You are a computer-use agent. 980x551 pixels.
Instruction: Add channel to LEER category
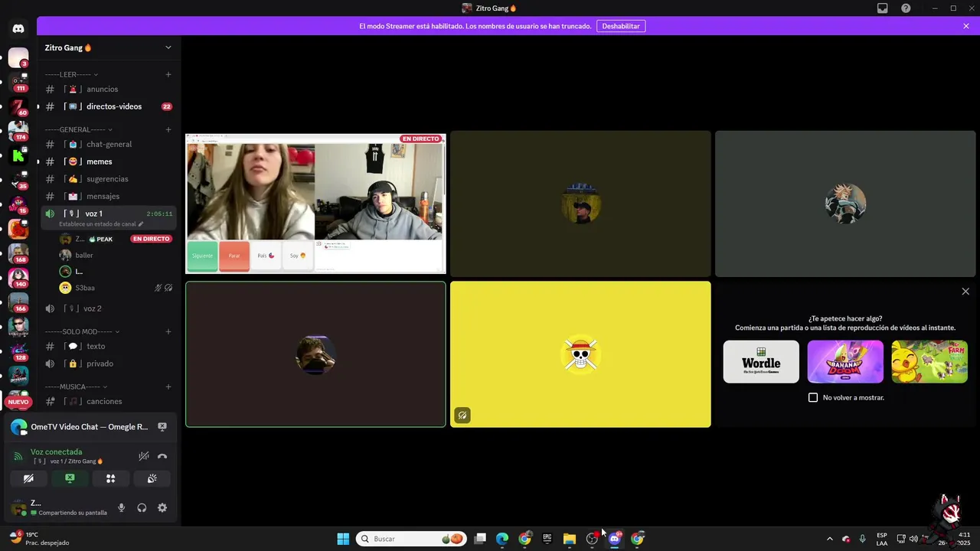[x=168, y=74]
